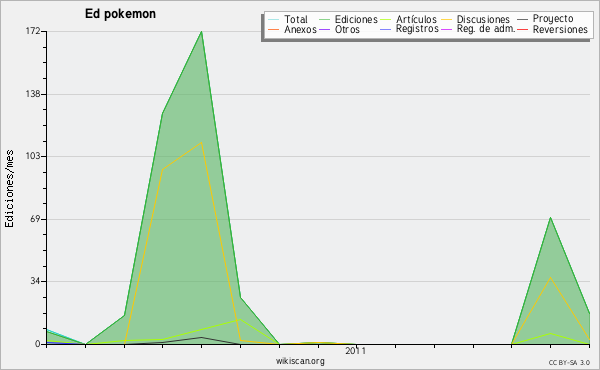This screenshot has height=370, width=600.
Task: Click the cyan Total legend line swatch
Action: coord(274,19)
